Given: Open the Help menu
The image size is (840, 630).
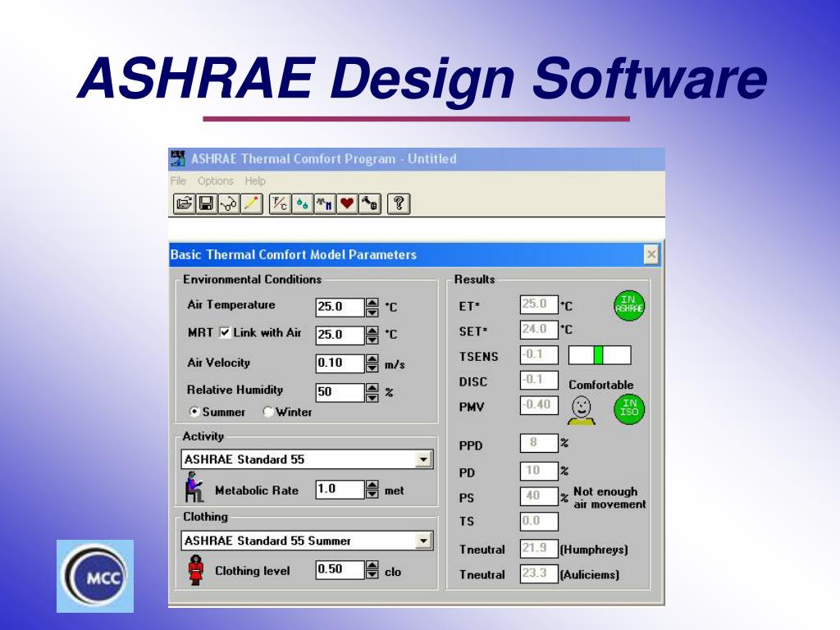Looking at the screenshot, I should (255, 180).
